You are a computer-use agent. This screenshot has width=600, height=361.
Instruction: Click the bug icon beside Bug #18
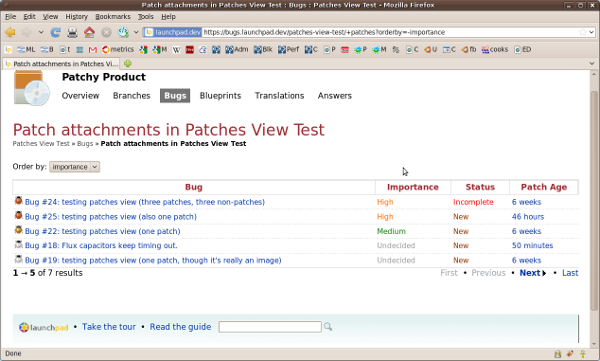(x=18, y=244)
